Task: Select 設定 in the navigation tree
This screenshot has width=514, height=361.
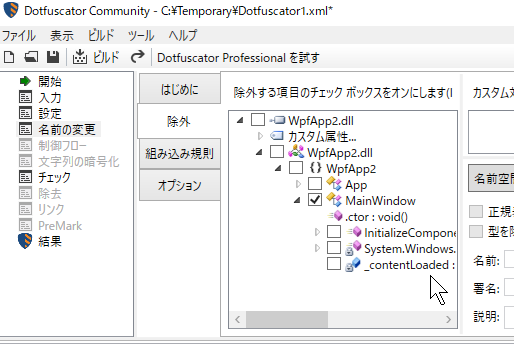Action: (50, 113)
